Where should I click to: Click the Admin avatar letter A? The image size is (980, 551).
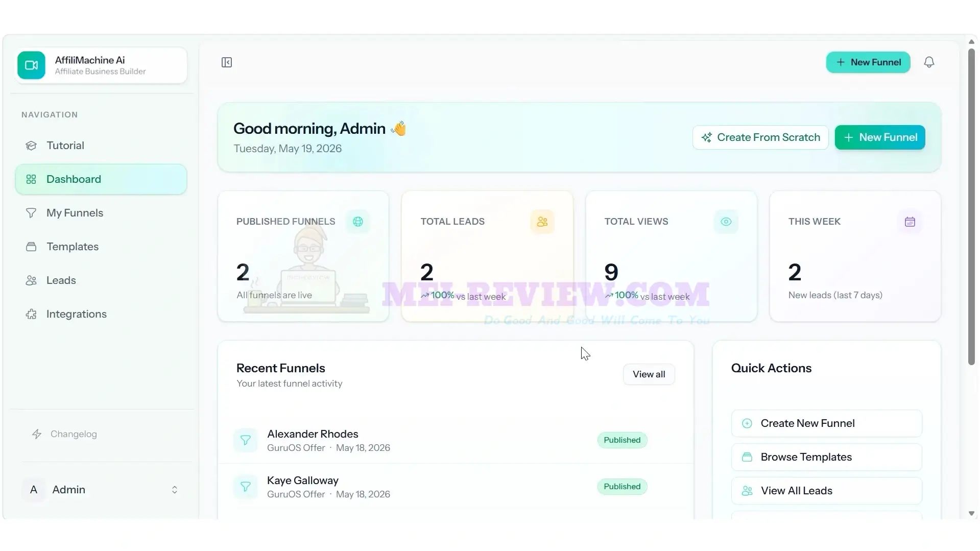(34, 490)
